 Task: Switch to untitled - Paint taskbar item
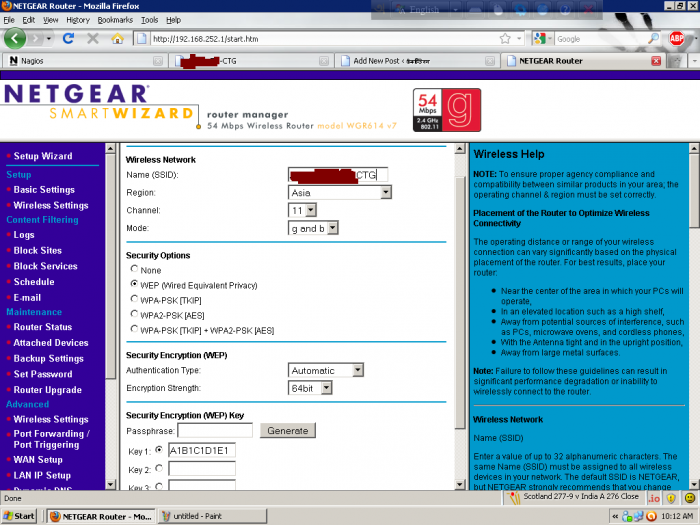tap(213, 516)
